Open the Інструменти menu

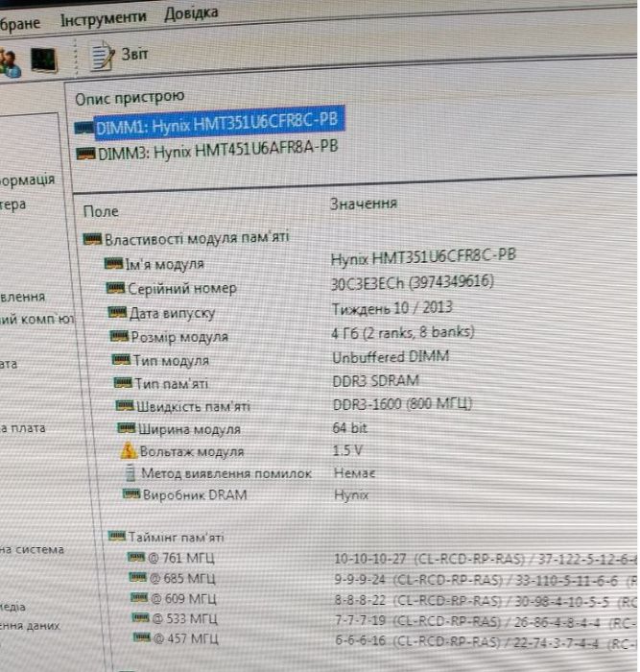pos(104,18)
